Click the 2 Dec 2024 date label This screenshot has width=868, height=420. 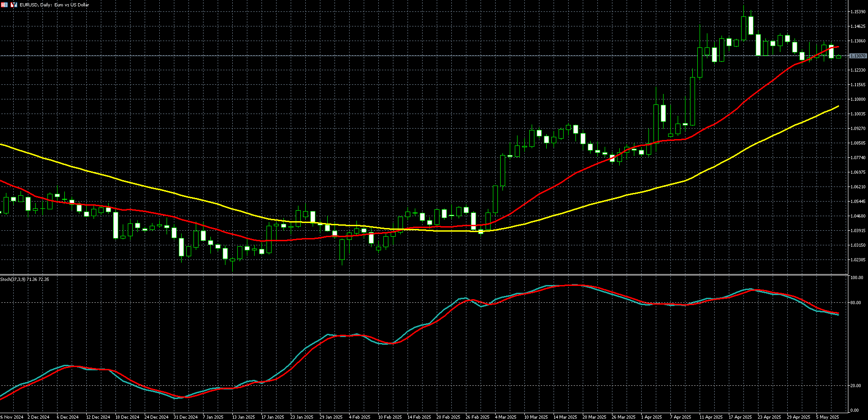pos(38,417)
